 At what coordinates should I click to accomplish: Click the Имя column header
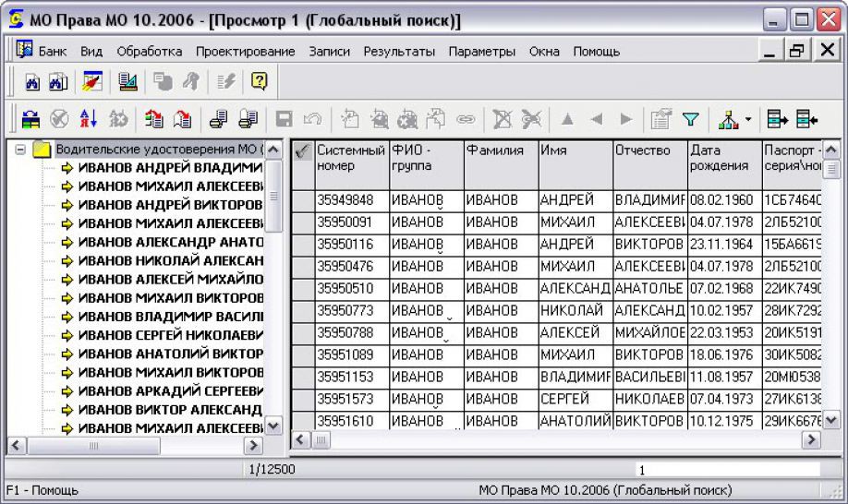coord(576,164)
